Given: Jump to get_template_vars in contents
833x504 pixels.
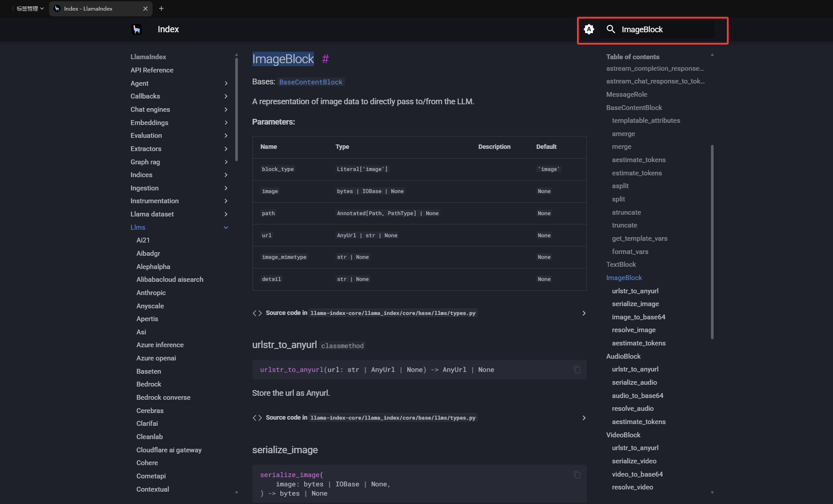Looking at the screenshot, I should (639, 239).
